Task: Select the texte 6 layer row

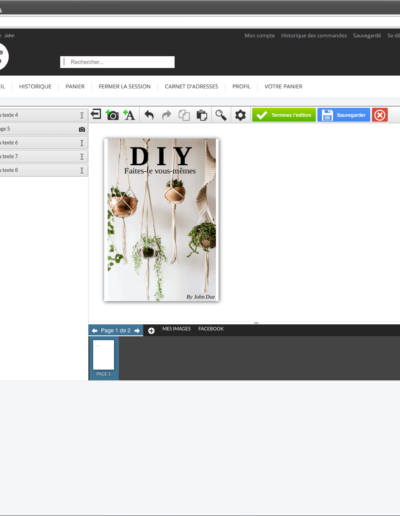Action: [43, 143]
